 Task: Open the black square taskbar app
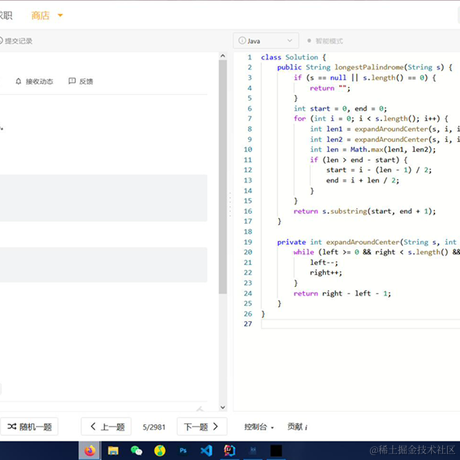(276, 451)
